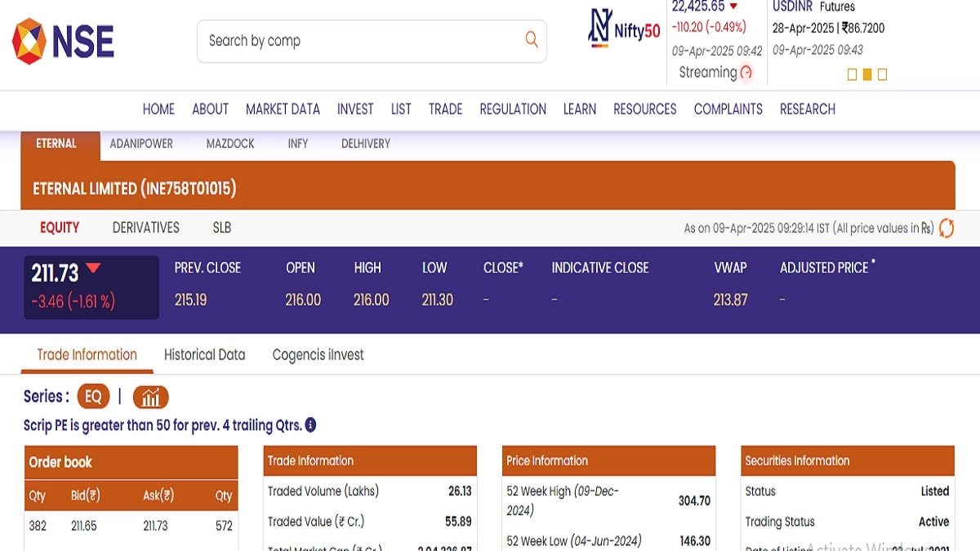Viewport: 980px width, 551px height.
Task: Click the Search by company field
Action: click(359, 41)
